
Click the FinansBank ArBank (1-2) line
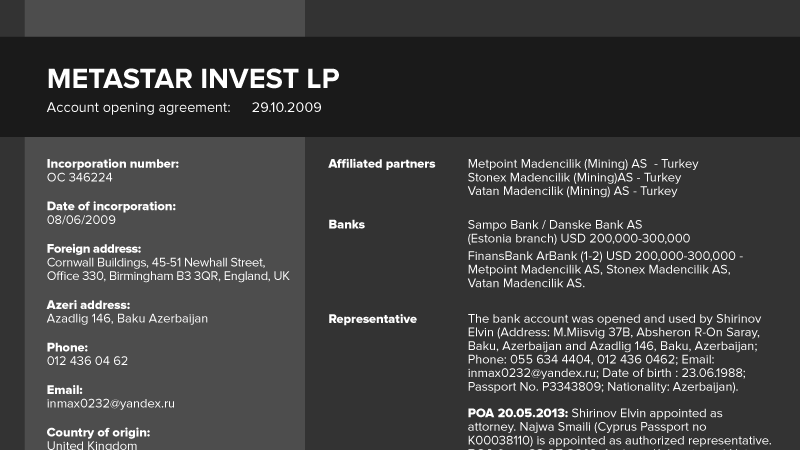point(605,256)
